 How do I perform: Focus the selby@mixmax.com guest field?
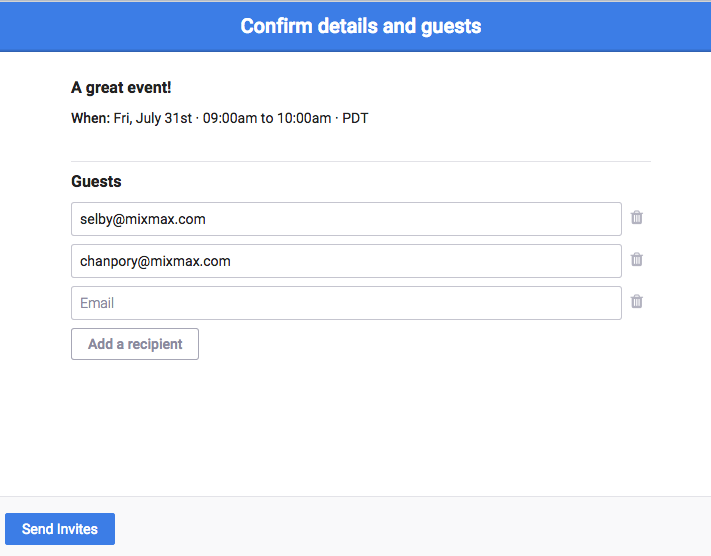pyautogui.click(x=346, y=219)
